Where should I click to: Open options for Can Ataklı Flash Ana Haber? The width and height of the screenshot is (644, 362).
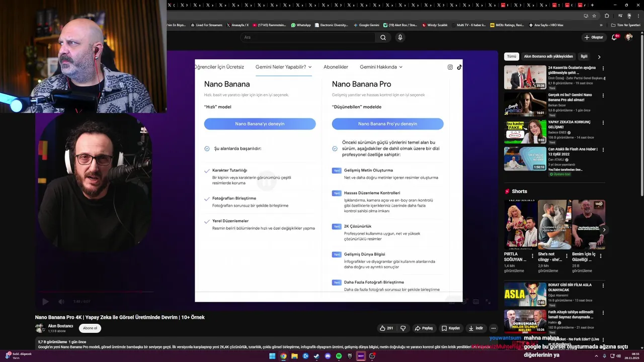603,150
